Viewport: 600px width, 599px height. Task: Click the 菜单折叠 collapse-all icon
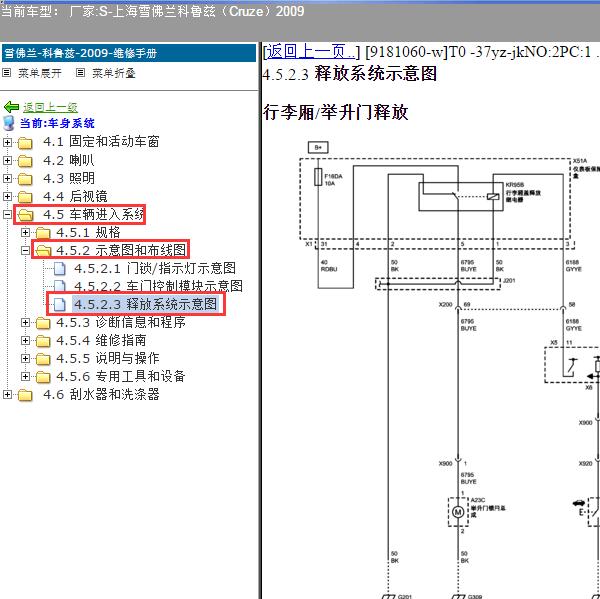click(80, 72)
